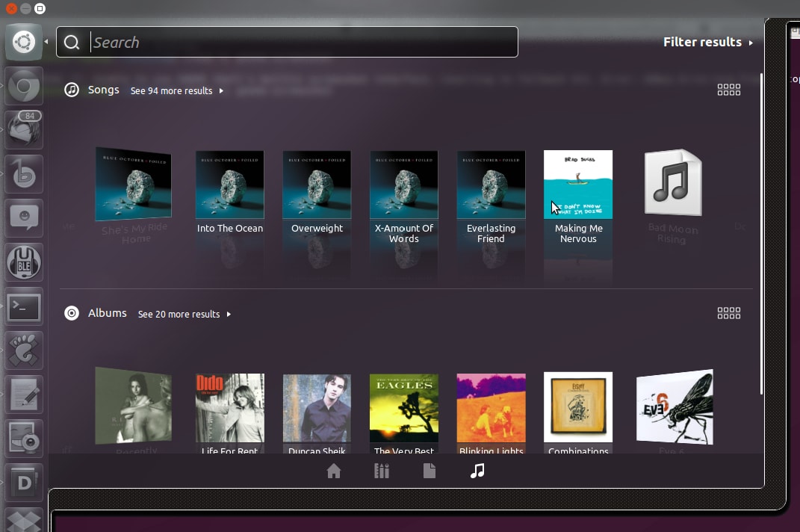Click the magnifier icon in the search bar
The width and height of the screenshot is (800, 532).
coord(72,42)
